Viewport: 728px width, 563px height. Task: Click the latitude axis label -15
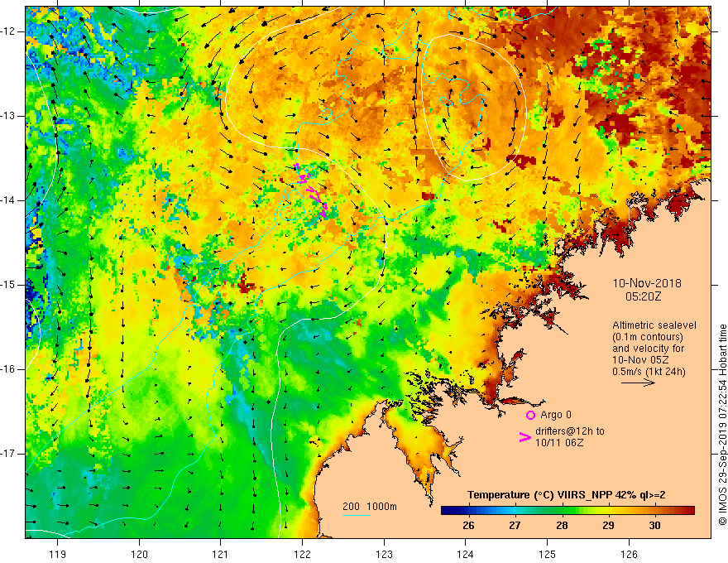pyautogui.click(x=8, y=285)
